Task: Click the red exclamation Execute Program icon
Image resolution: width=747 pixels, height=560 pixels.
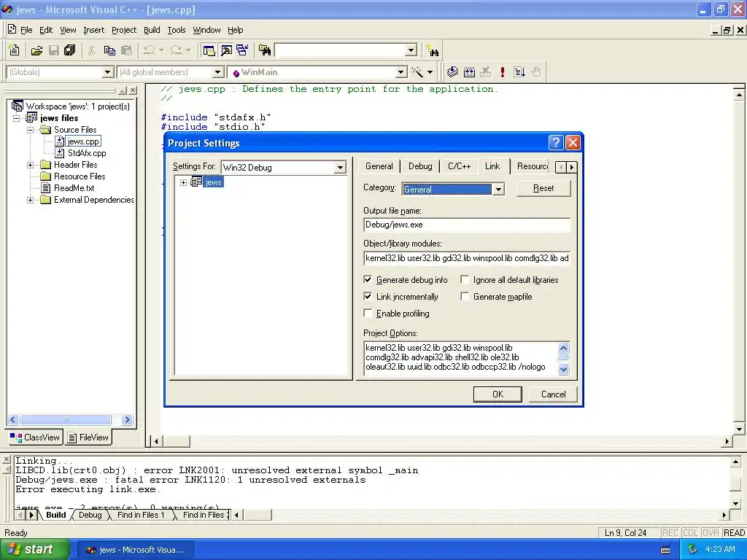Action: 502,72
